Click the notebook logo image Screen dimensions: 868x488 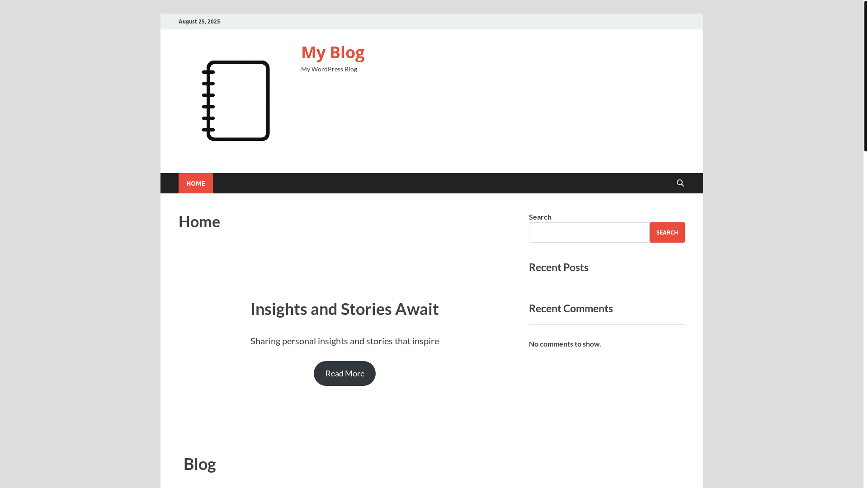235,101
